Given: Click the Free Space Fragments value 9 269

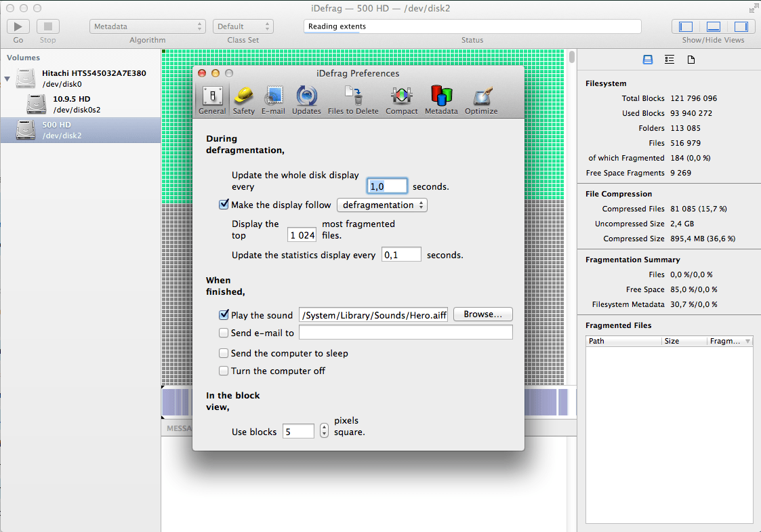Looking at the screenshot, I should click(x=680, y=173).
